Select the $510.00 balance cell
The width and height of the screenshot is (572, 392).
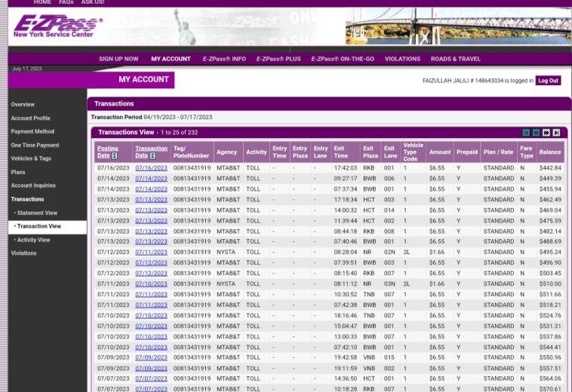coord(550,283)
